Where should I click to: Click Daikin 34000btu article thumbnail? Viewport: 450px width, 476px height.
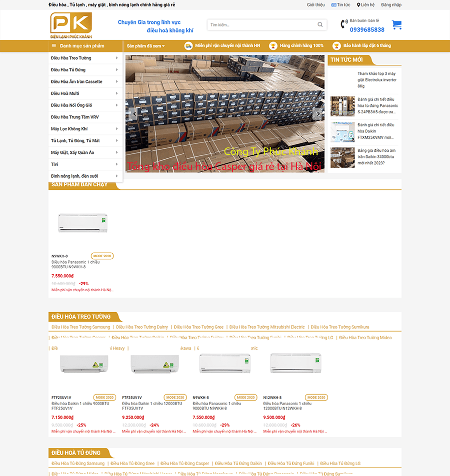coord(342,157)
